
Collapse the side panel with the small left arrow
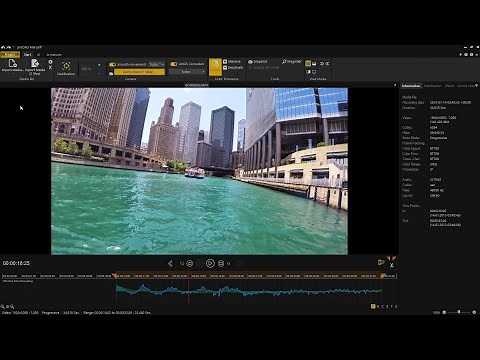click(395, 85)
